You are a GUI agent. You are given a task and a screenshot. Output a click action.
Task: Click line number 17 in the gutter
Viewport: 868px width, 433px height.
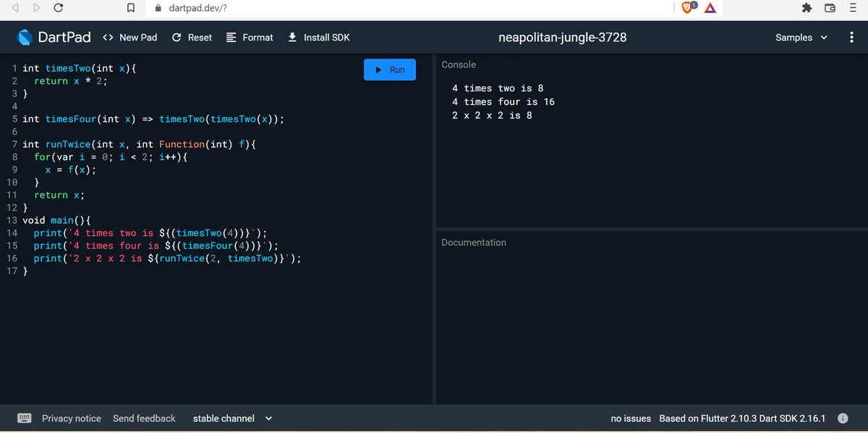pos(12,271)
